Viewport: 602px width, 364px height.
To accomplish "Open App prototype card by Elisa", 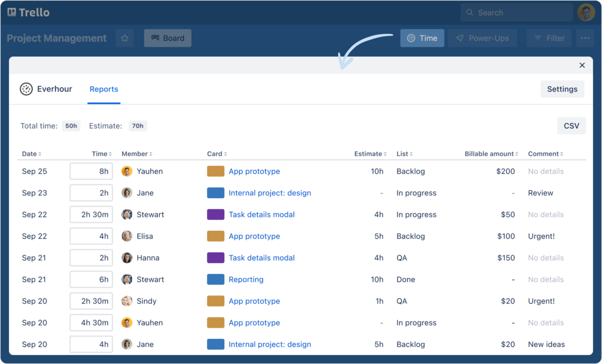I will coord(254,236).
